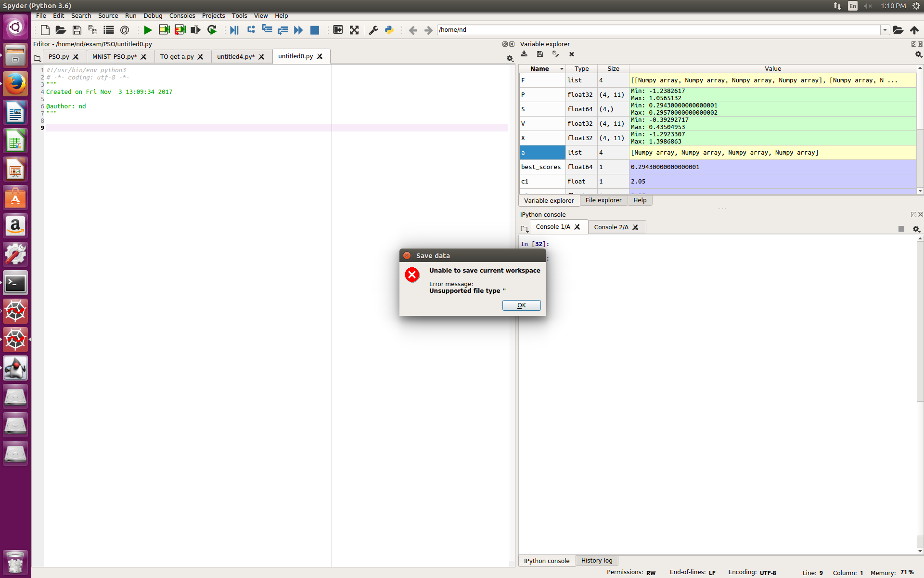Create a new file
Screen dimensions: 924x578
[x=45, y=30]
